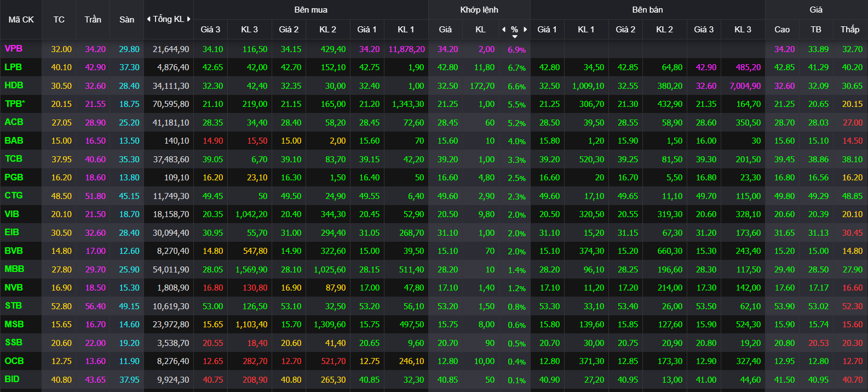Click BID floor price "37.95"
The image size is (868, 392).
[129, 380]
